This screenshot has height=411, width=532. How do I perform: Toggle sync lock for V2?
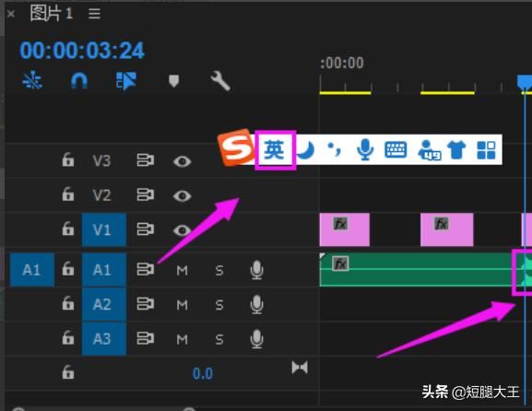click(145, 194)
